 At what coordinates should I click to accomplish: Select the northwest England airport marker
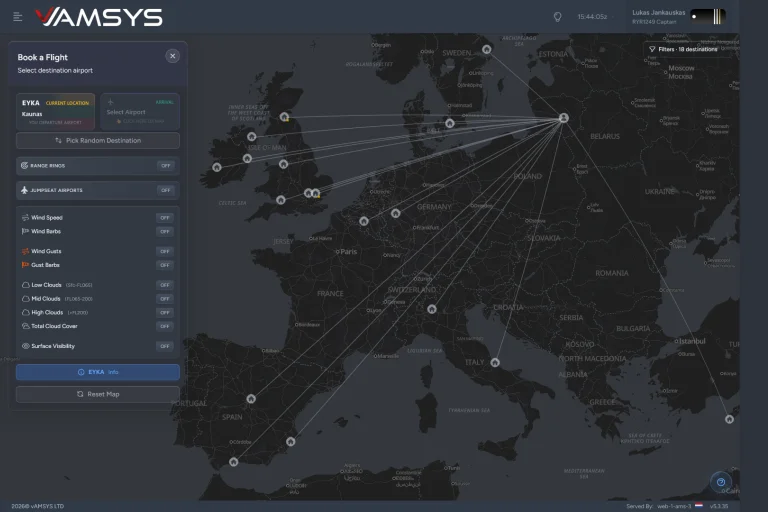284,164
